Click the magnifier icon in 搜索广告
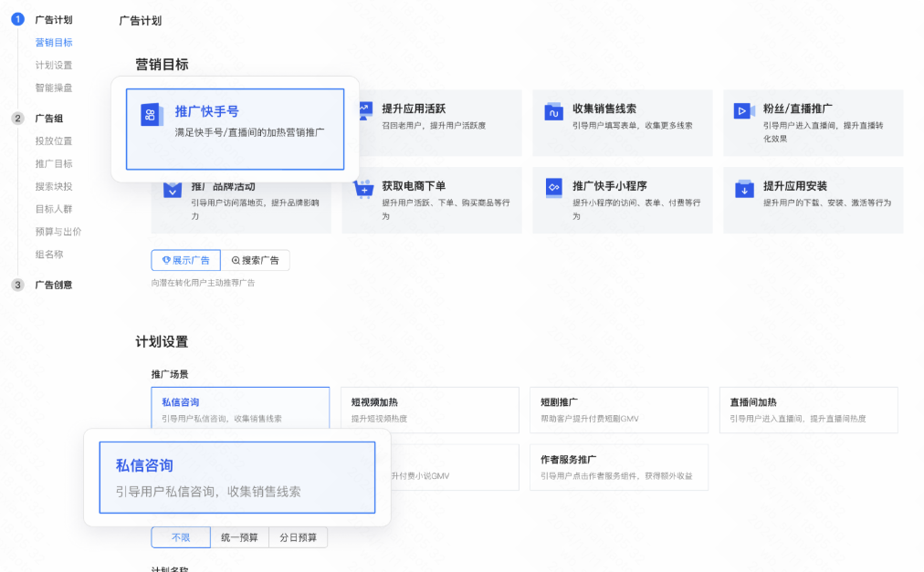The height and width of the screenshot is (572, 924). 236,260
